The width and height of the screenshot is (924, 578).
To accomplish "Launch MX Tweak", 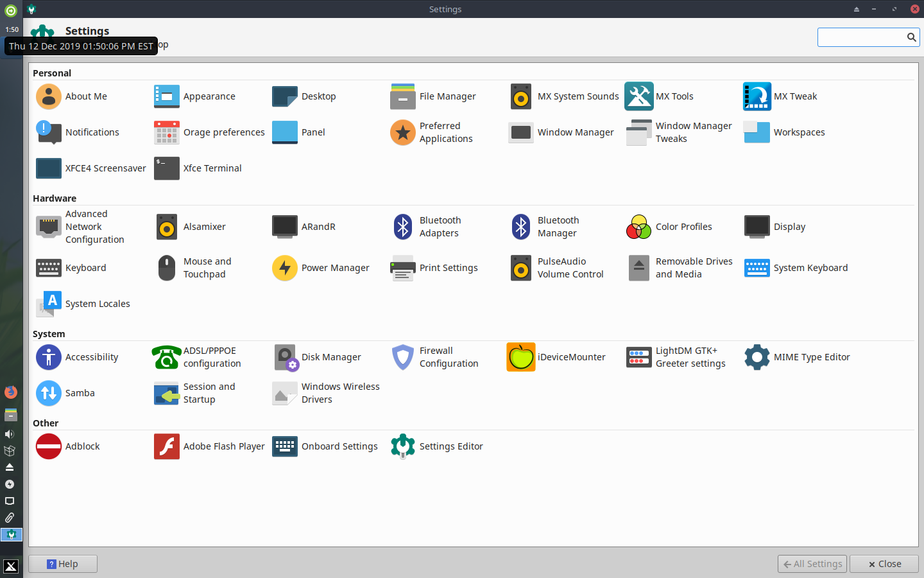I will click(x=780, y=96).
